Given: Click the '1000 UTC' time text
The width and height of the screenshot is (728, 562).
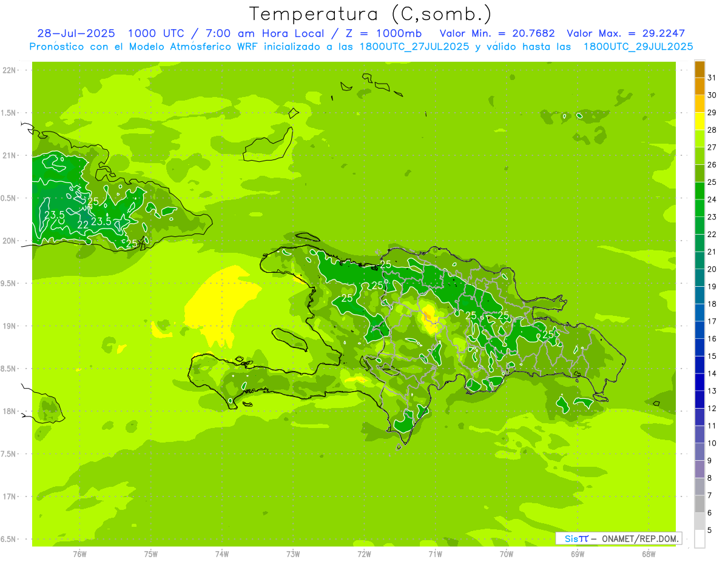Looking at the screenshot, I should pyautogui.click(x=157, y=33).
